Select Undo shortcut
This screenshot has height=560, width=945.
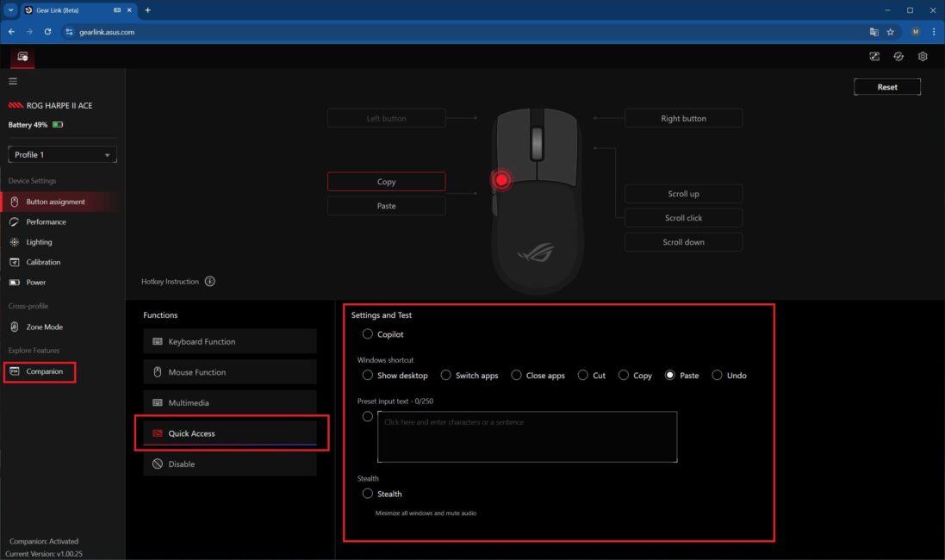click(x=717, y=375)
